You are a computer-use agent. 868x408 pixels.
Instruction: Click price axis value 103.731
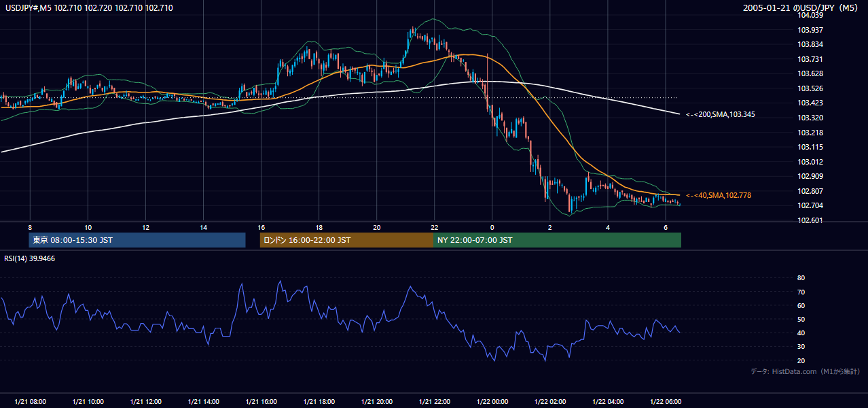point(810,59)
